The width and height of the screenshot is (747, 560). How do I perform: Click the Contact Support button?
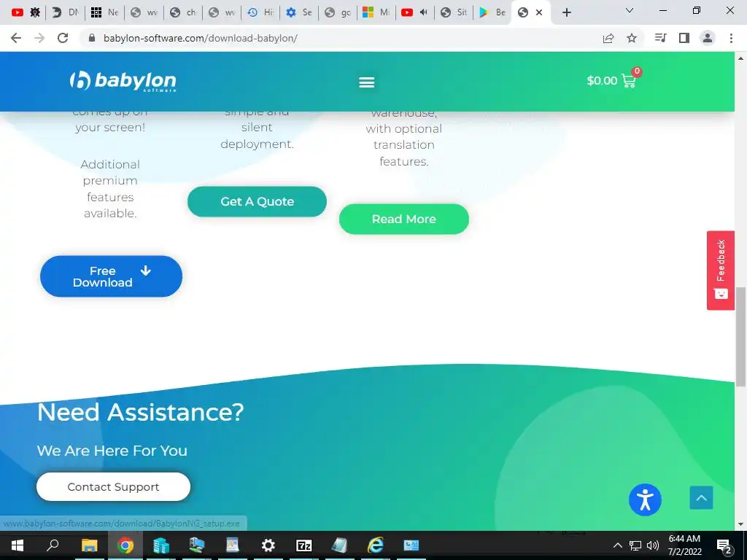[x=113, y=486]
